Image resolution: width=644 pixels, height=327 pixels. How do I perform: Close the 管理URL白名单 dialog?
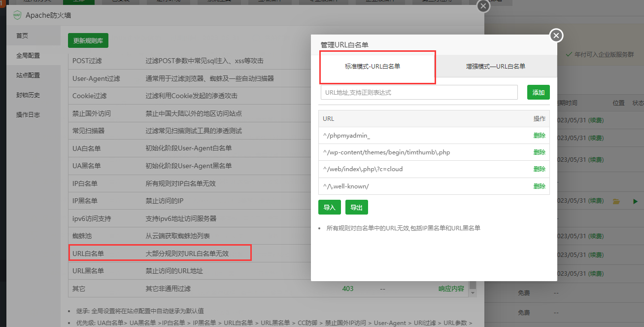[556, 36]
